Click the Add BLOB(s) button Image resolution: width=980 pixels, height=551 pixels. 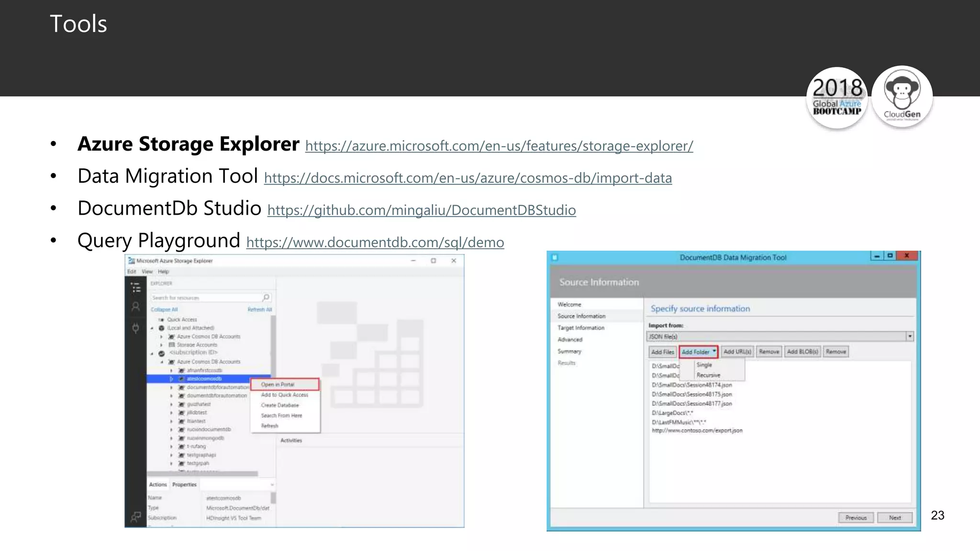point(802,352)
